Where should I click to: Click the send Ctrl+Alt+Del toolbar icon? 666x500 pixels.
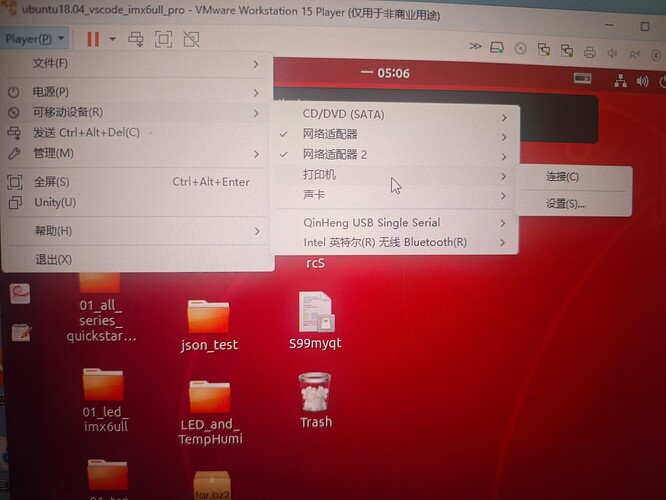click(136, 39)
